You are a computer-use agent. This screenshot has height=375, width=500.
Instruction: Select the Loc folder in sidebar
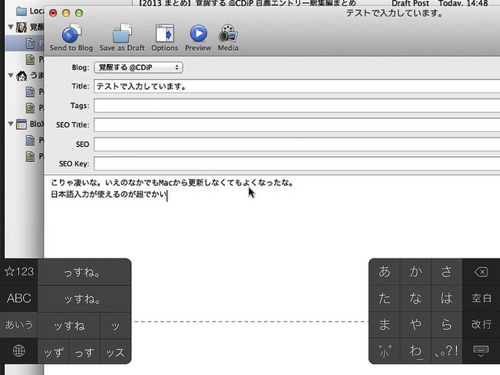(x=29, y=11)
